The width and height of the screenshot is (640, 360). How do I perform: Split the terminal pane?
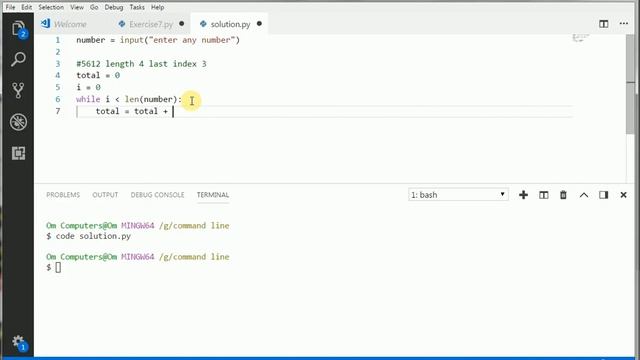[x=543, y=195]
